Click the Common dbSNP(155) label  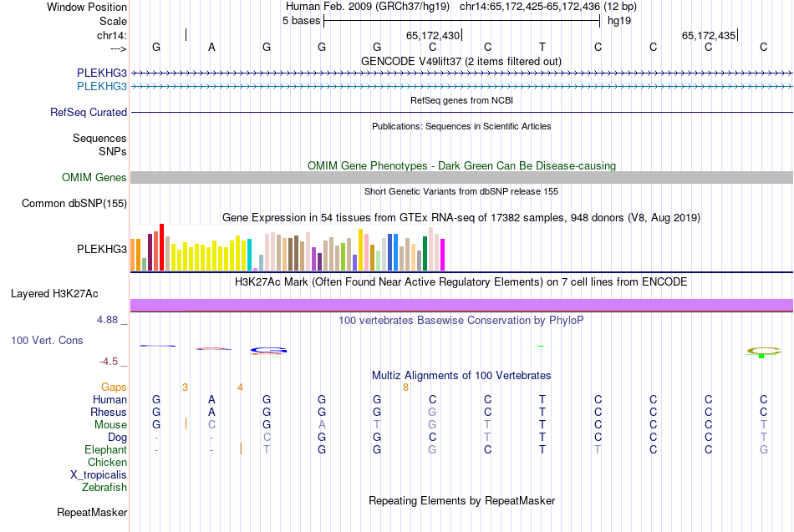(74, 204)
